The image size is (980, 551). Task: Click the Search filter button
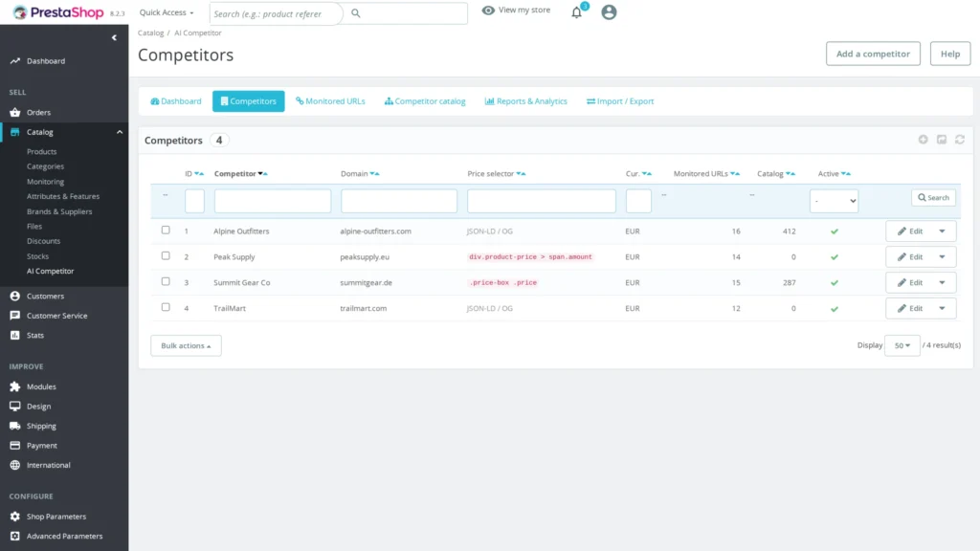(x=933, y=197)
